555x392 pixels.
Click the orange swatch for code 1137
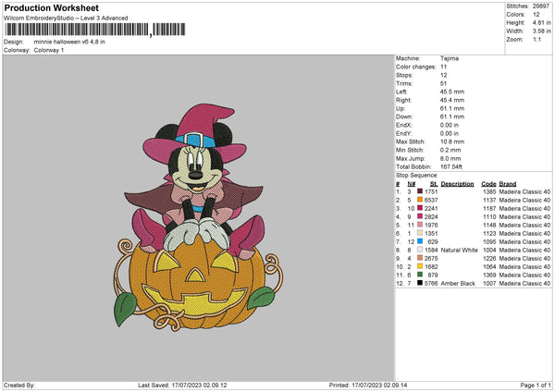(421, 200)
